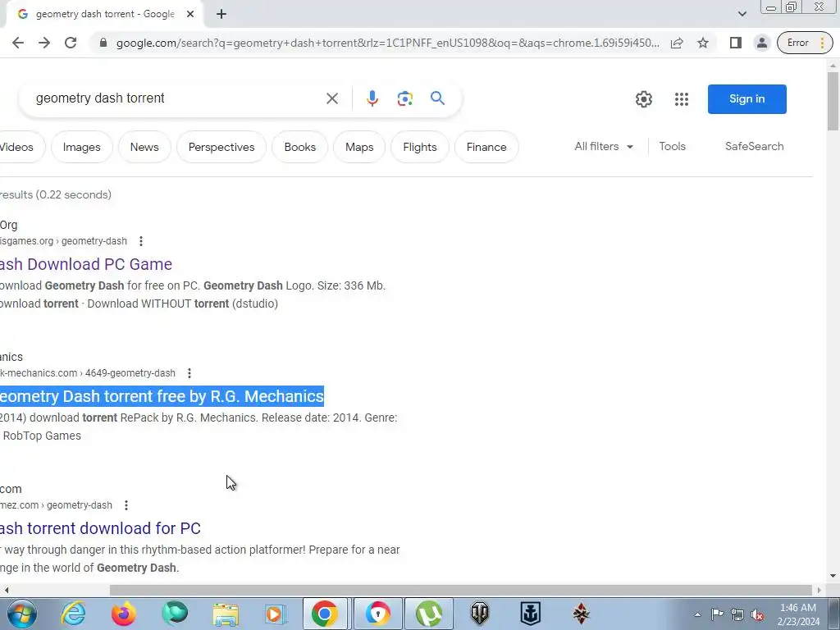Click the horizontal scrollbar left arrow
The height and width of the screenshot is (630, 840).
[x=6, y=590]
